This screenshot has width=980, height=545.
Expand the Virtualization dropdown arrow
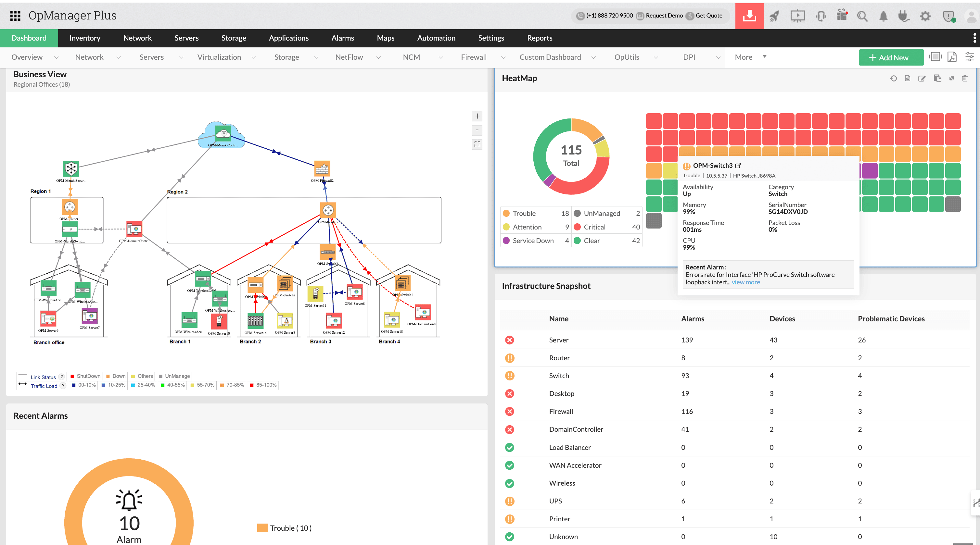pyautogui.click(x=254, y=57)
